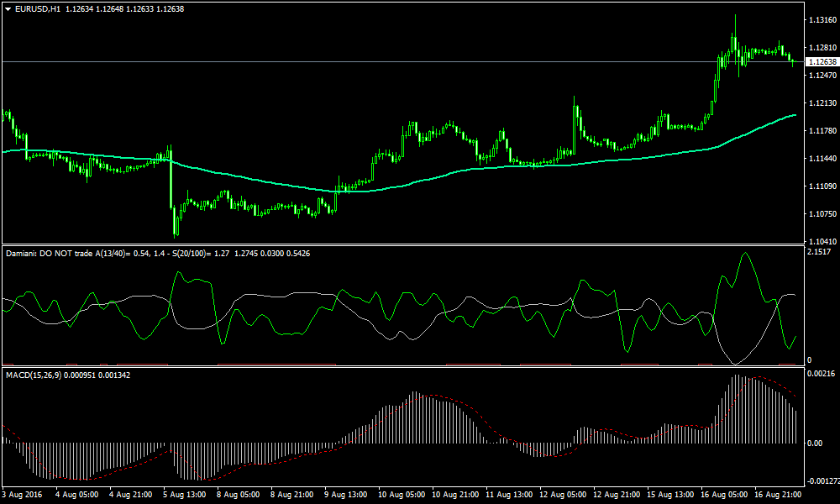Click the triangle arrow before EURUSD,H1
The width and height of the screenshot is (840, 504).
(8, 8)
